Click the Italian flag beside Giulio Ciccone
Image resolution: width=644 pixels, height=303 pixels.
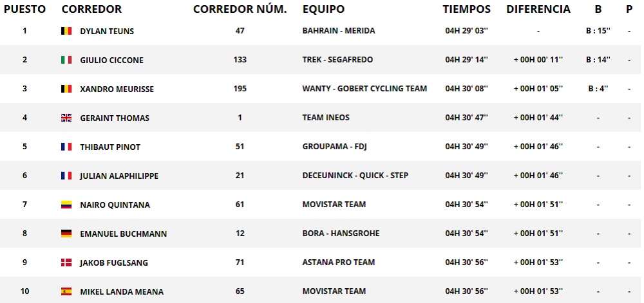click(x=66, y=60)
